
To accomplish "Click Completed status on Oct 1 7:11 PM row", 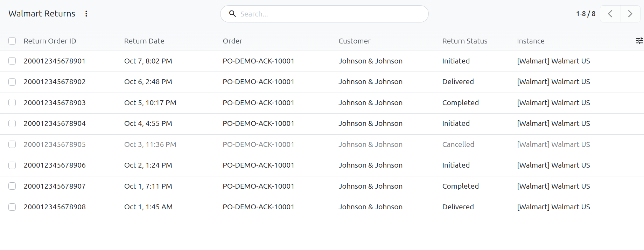I will (460, 186).
